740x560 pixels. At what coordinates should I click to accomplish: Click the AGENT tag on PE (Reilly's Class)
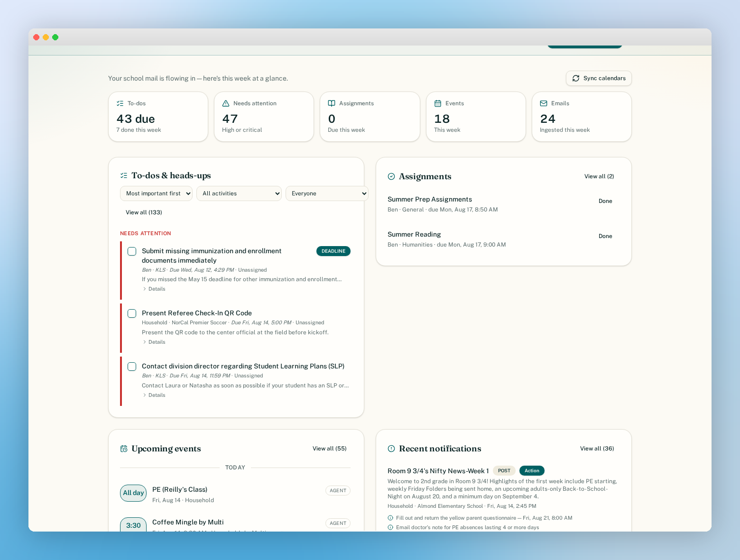[338, 491]
